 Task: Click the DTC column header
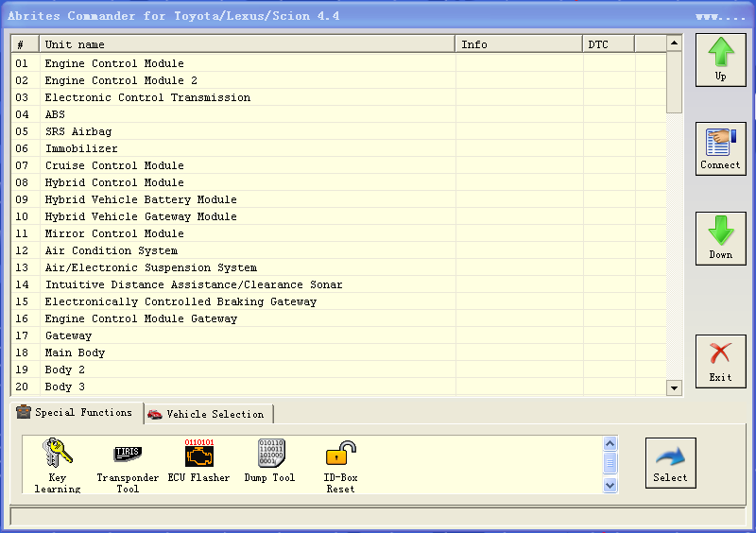click(x=609, y=44)
